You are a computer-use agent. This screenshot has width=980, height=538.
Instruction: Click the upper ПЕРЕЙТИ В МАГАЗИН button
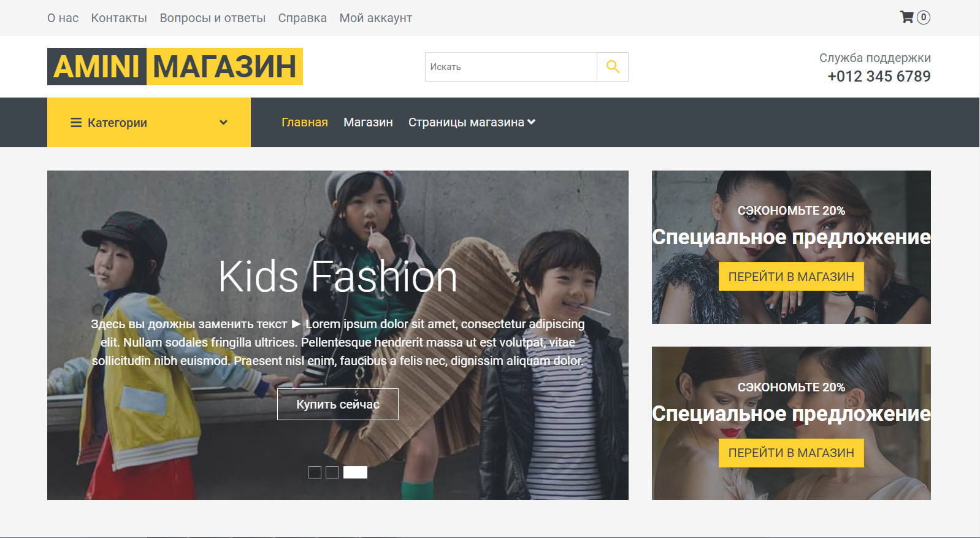click(791, 277)
